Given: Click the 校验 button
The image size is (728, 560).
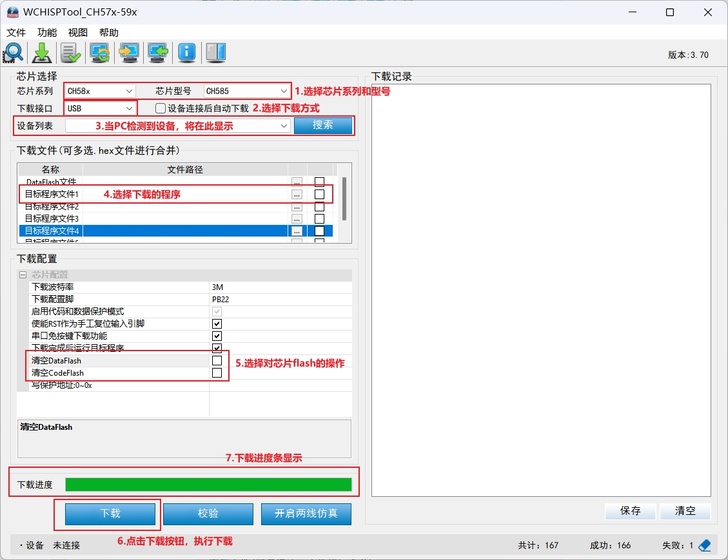Looking at the screenshot, I should tap(208, 514).
